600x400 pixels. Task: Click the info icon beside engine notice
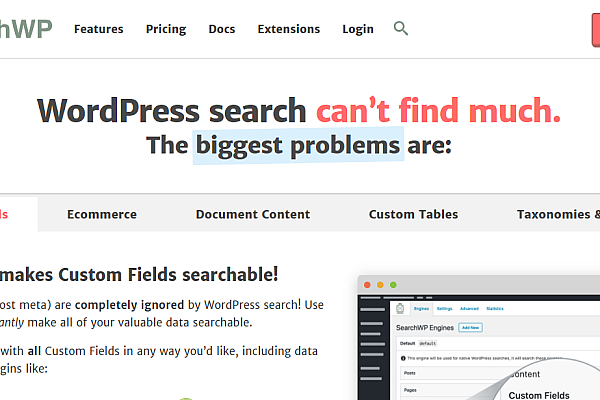click(x=403, y=358)
